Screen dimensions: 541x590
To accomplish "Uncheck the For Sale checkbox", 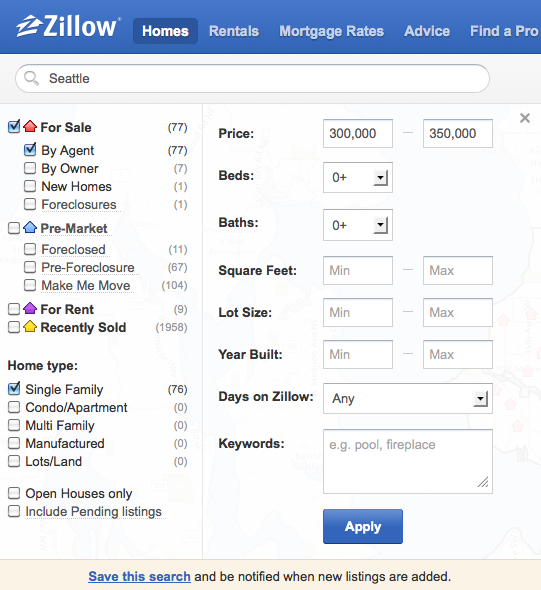I will pos(14,126).
